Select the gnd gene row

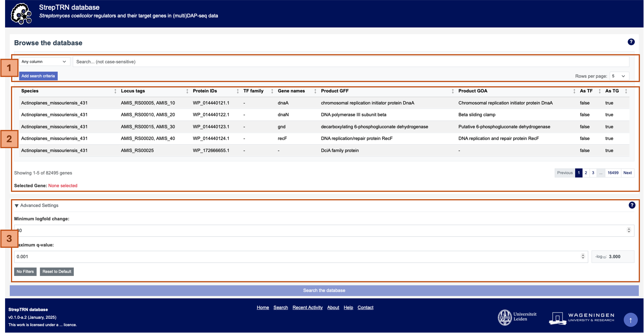tap(324, 127)
